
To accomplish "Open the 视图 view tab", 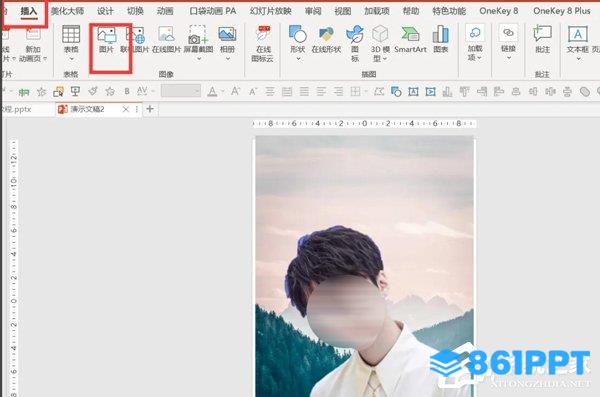I will click(x=343, y=11).
